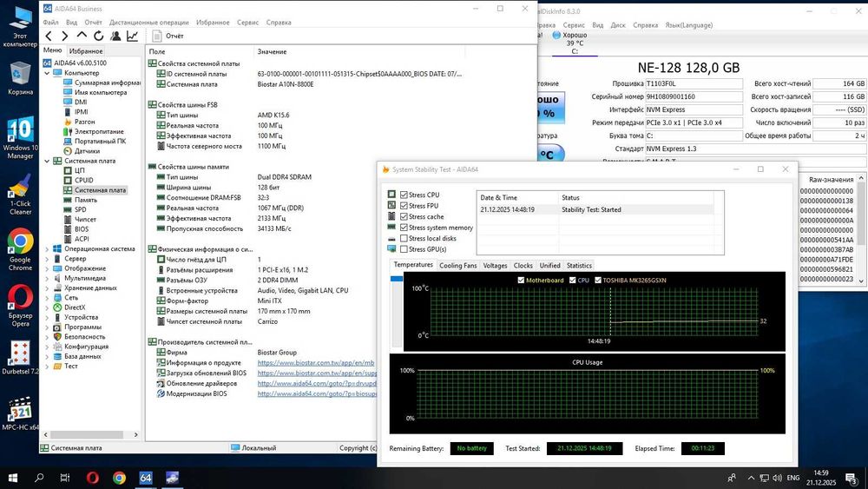Toggle the Stress CPU checkbox
This screenshot has width=868, height=489.
coord(404,195)
